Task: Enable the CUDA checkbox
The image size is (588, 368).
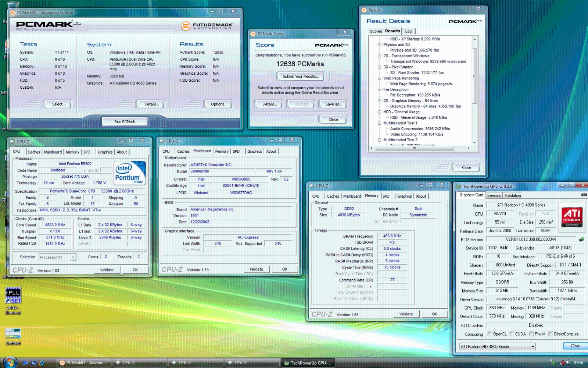Action: 512,334
